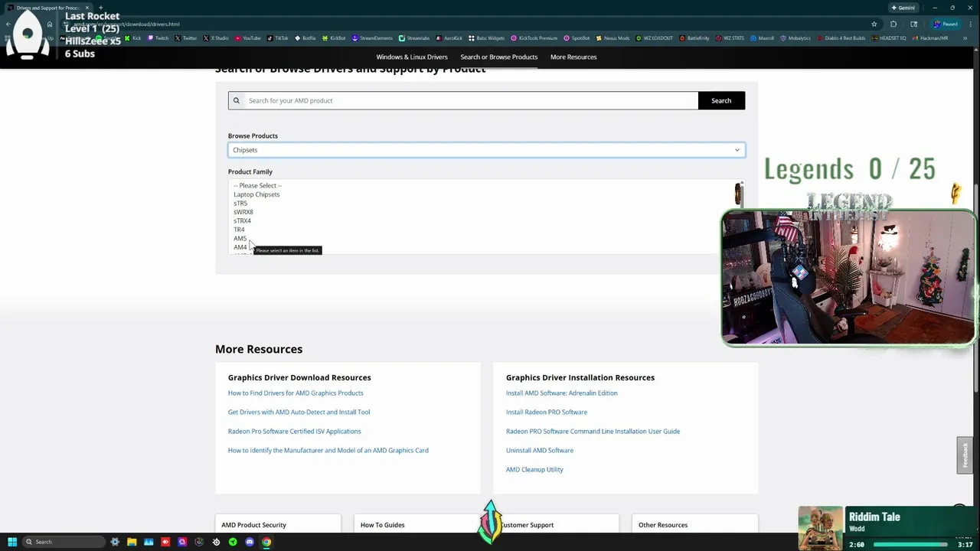Click the black Search button
This screenshot has width=980, height=551.
click(x=721, y=100)
